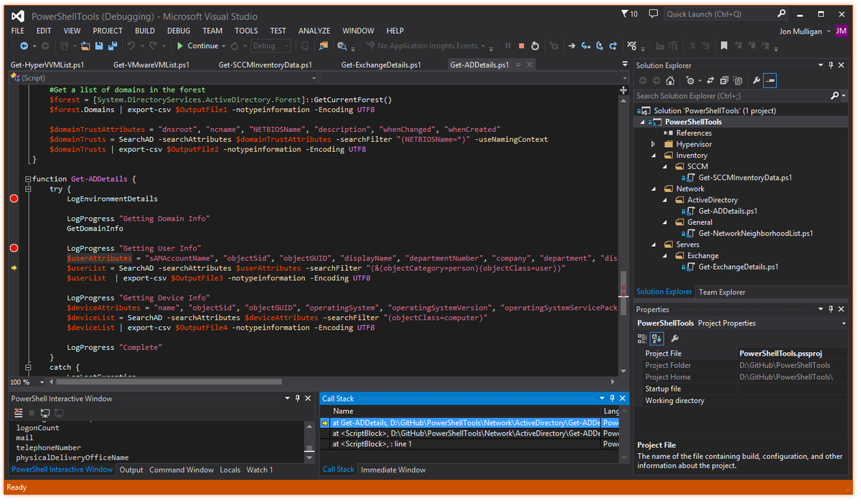Collapse the PowerShellTools project node
The height and width of the screenshot is (504, 861).
click(641, 122)
